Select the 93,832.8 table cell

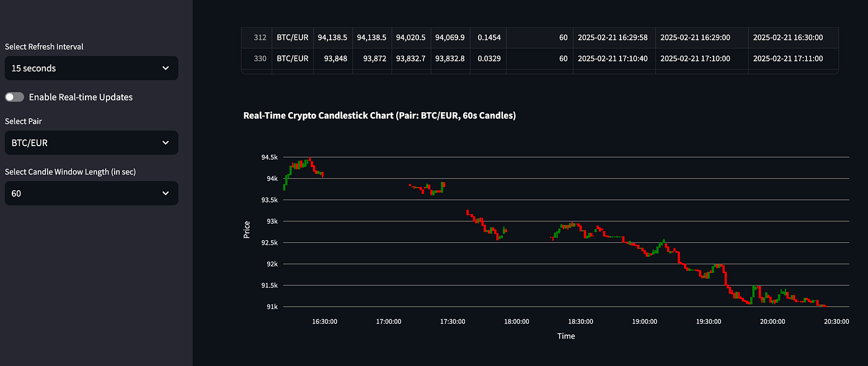click(x=450, y=59)
